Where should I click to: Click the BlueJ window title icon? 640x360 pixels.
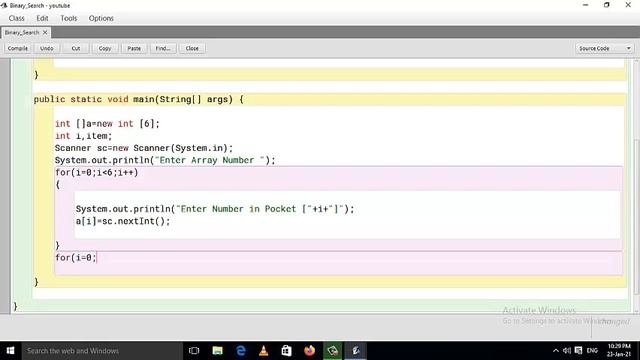(x=4, y=5)
